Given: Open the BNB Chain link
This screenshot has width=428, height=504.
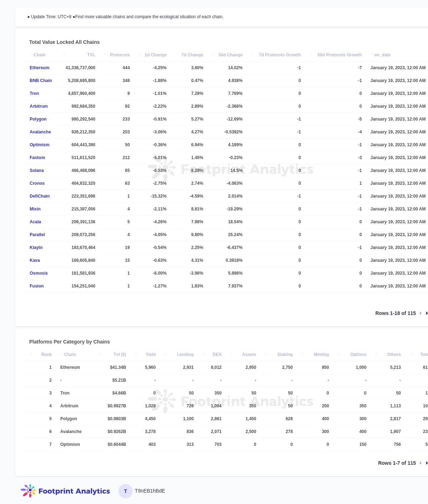Looking at the screenshot, I should tap(41, 81).
